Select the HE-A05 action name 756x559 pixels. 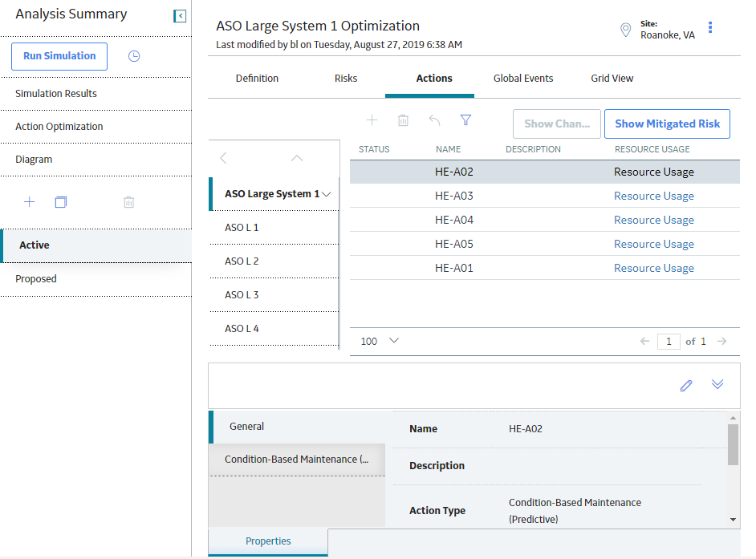pyautogui.click(x=453, y=245)
